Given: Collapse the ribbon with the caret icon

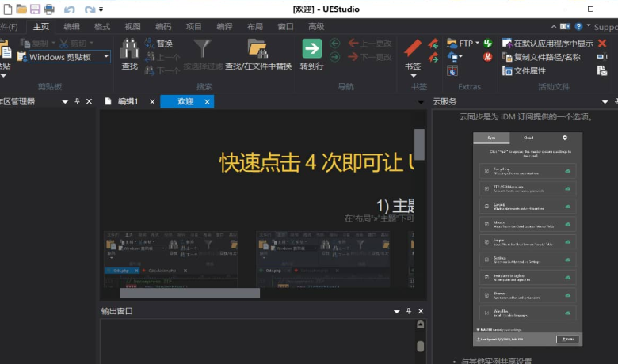Looking at the screenshot, I should tap(554, 27).
